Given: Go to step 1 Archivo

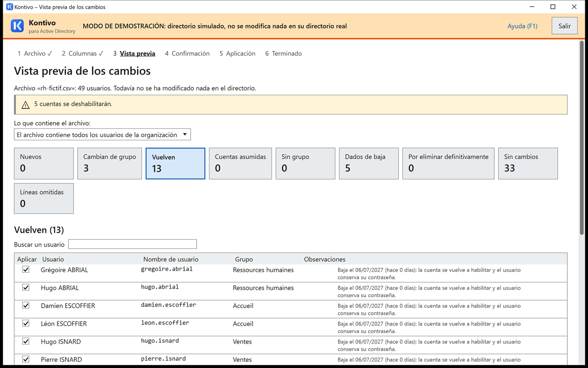Looking at the screenshot, I should [x=35, y=53].
